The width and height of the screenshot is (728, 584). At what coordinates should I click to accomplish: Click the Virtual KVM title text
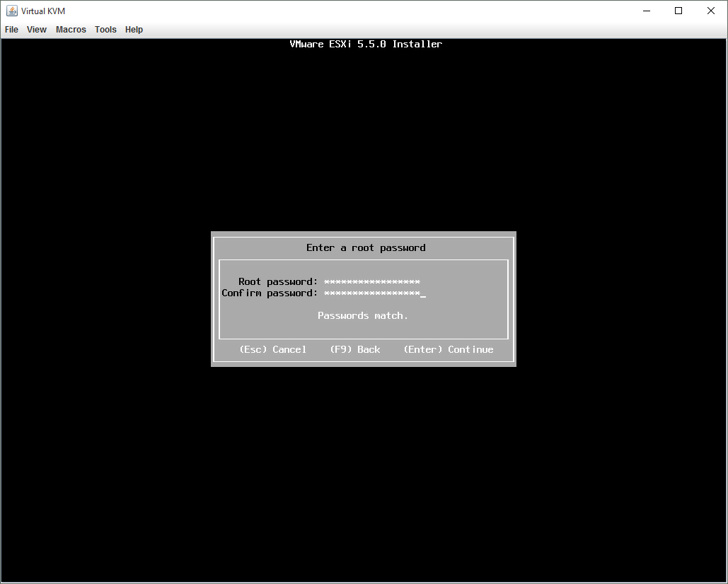coord(43,11)
